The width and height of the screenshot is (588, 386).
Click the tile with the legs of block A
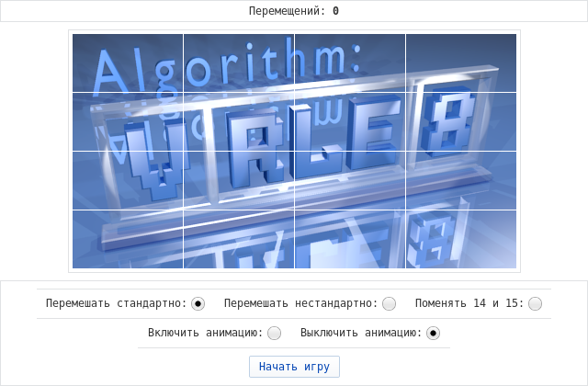tap(239, 180)
